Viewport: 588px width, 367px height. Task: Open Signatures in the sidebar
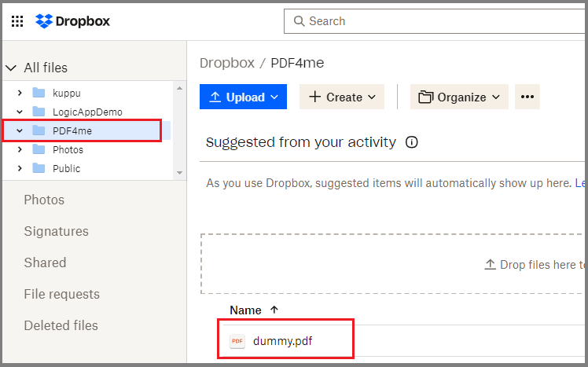(57, 231)
